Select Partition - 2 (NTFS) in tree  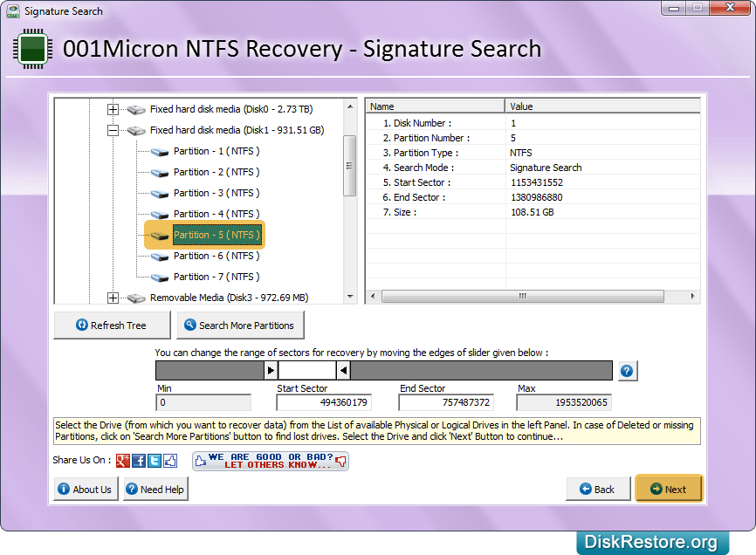coord(216,172)
